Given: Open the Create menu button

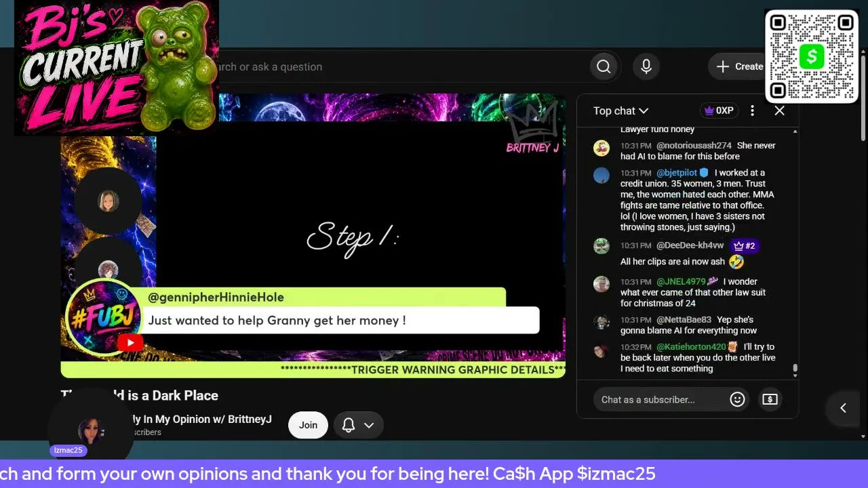Looking at the screenshot, I should coord(739,66).
